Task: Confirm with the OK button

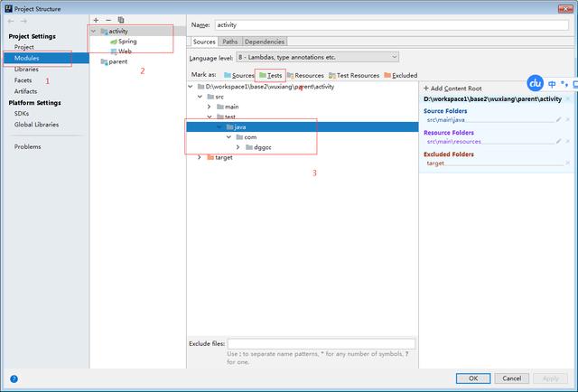Action: tap(473, 378)
